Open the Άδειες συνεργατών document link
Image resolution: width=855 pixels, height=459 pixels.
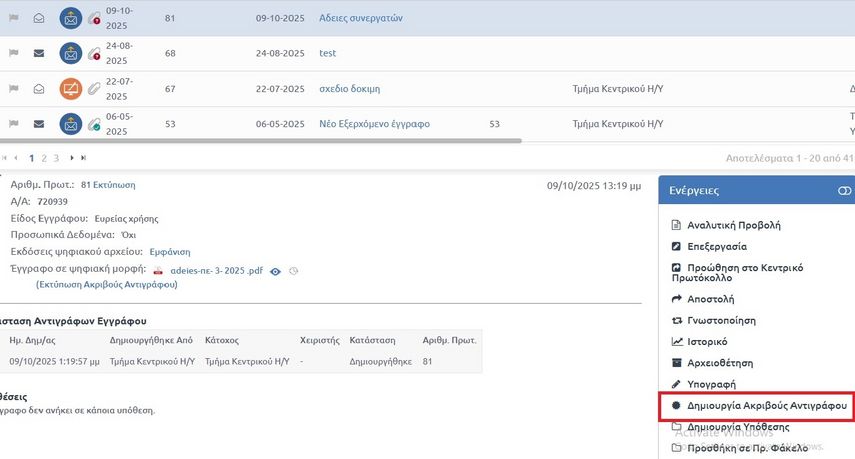(360, 18)
